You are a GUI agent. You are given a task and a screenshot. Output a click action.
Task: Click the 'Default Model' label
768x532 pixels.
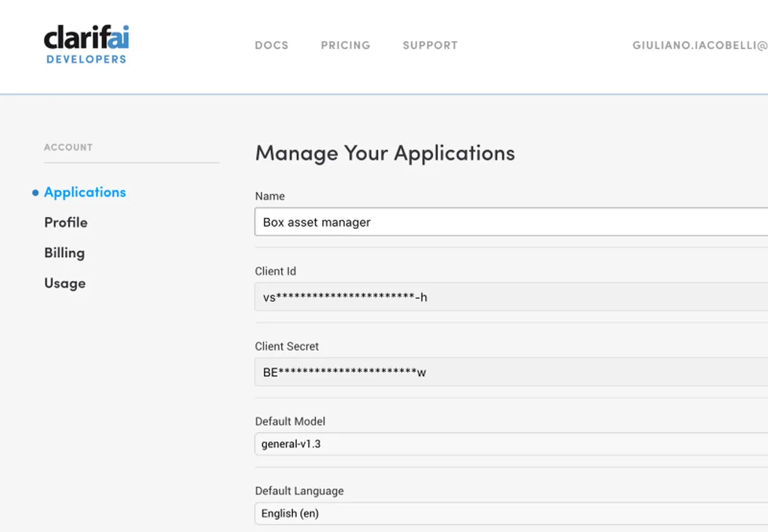290,421
